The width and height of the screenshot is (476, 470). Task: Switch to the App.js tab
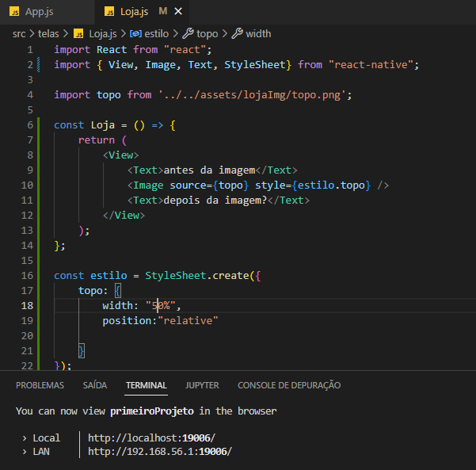[39, 12]
